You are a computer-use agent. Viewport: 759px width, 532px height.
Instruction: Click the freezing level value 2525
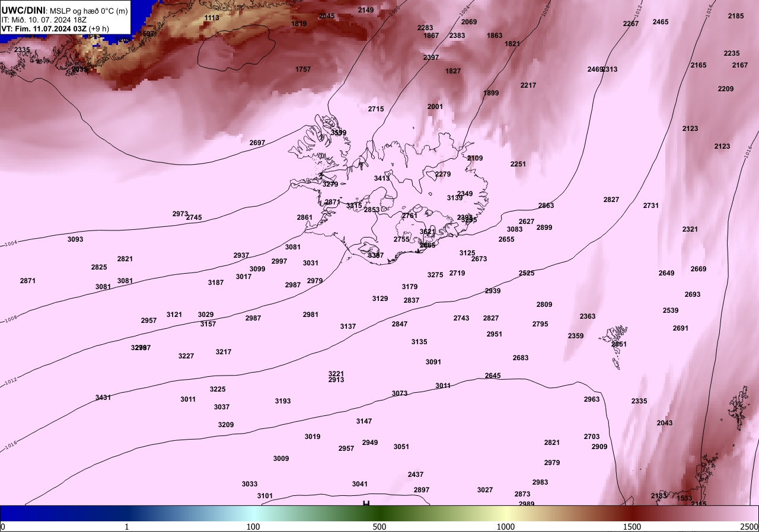point(527,273)
